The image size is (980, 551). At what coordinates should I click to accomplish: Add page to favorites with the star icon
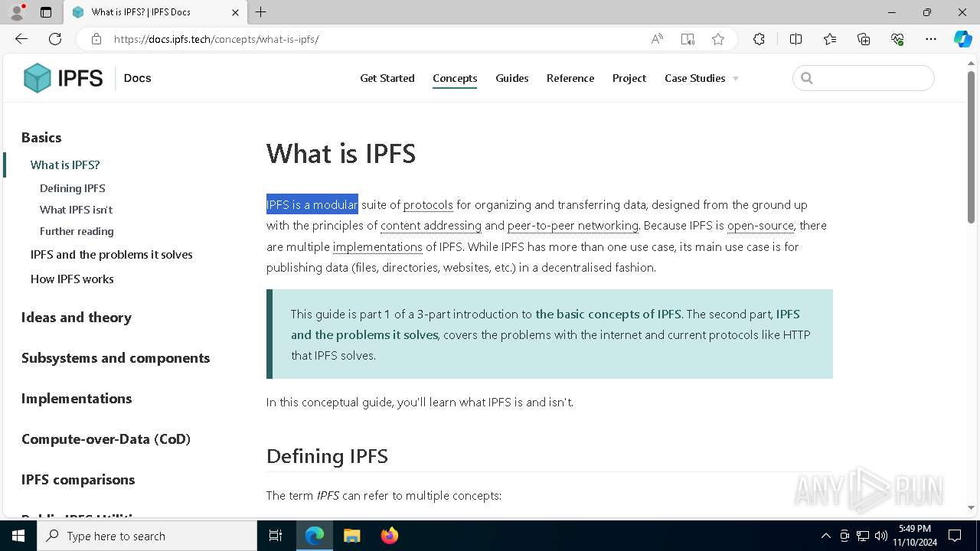718,39
